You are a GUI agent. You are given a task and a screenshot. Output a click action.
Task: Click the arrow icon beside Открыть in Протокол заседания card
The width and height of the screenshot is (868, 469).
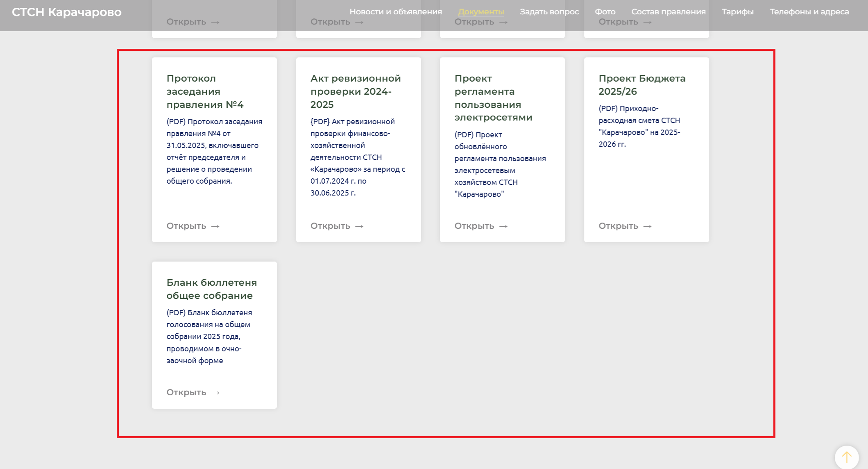tap(215, 226)
